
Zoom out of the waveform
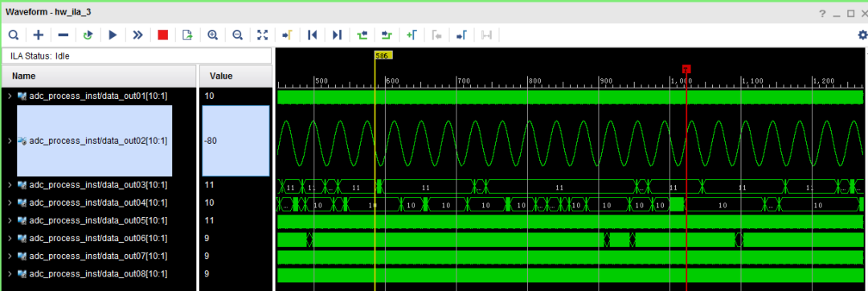point(237,35)
